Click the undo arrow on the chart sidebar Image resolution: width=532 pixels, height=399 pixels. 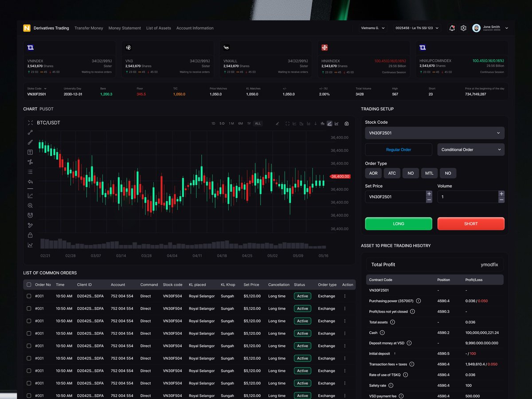tap(30, 181)
